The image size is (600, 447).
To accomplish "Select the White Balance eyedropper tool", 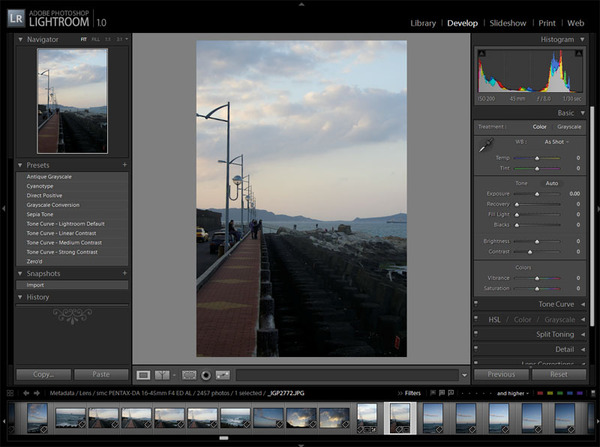I will [486, 146].
